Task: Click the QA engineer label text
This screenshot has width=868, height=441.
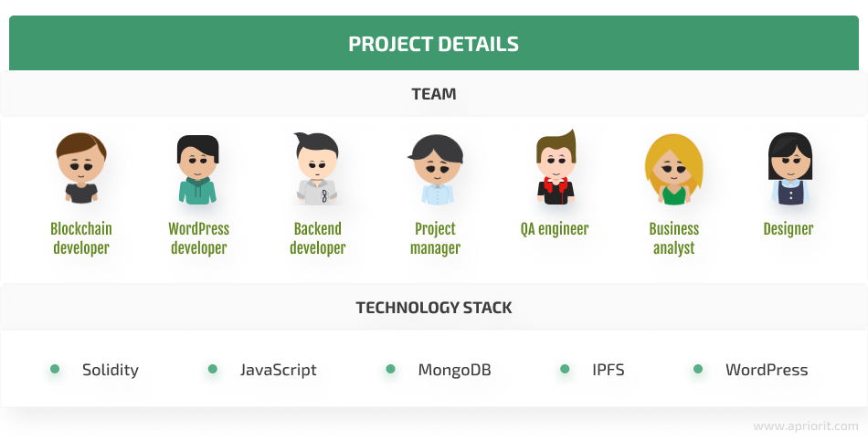Action: [x=554, y=229]
